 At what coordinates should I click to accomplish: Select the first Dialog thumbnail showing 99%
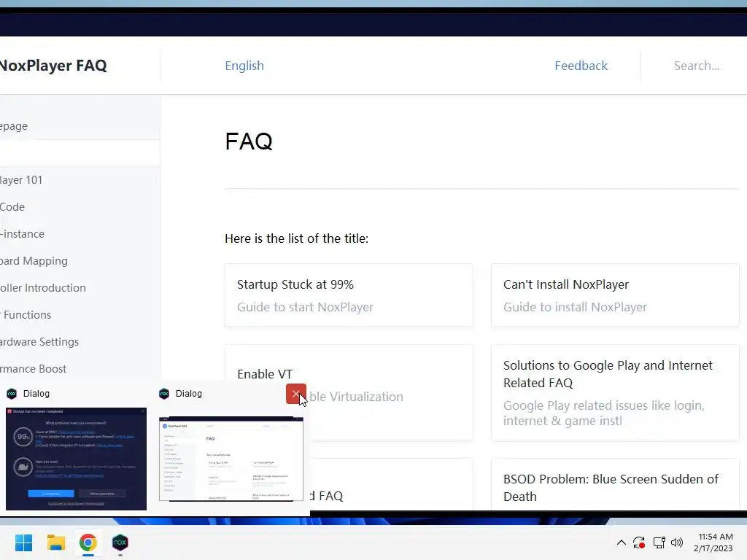pos(76,459)
